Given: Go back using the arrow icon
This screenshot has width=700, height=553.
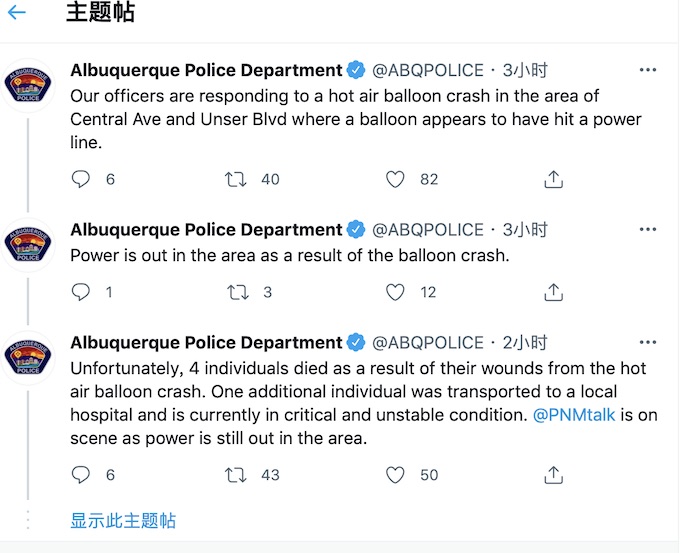Looking at the screenshot, I should coord(17,12).
